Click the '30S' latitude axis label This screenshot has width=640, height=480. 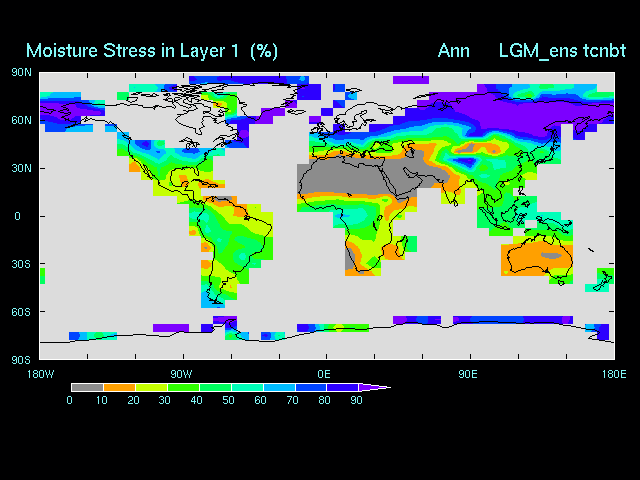click(x=21, y=264)
